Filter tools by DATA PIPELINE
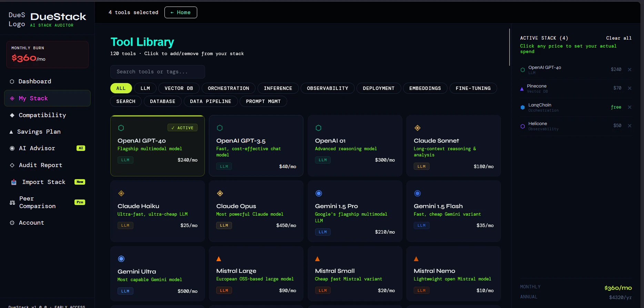This screenshot has width=644, height=308. pyautogui.click(x=211, y=101)
